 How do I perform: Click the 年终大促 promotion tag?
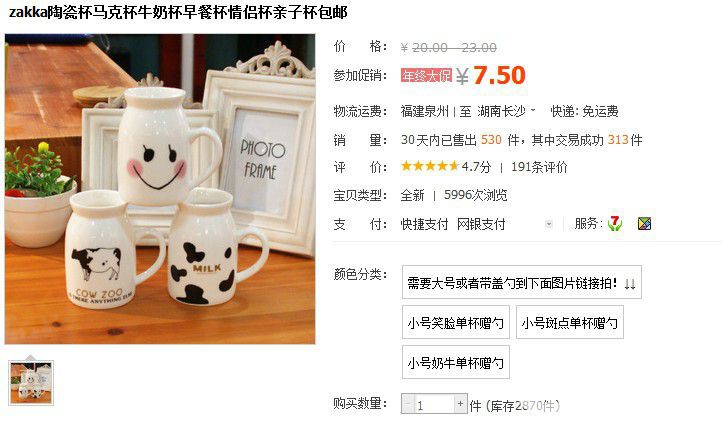coord(426,75)
